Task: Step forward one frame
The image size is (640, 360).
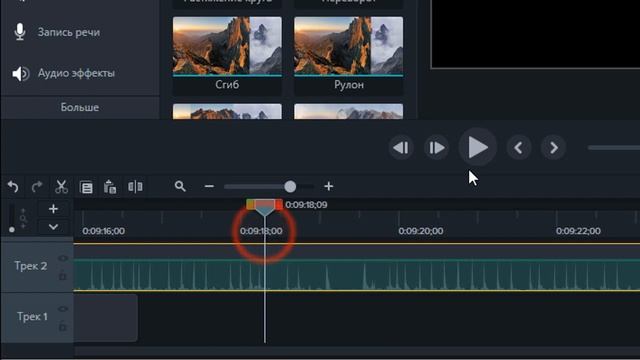Action: [436, 148]
